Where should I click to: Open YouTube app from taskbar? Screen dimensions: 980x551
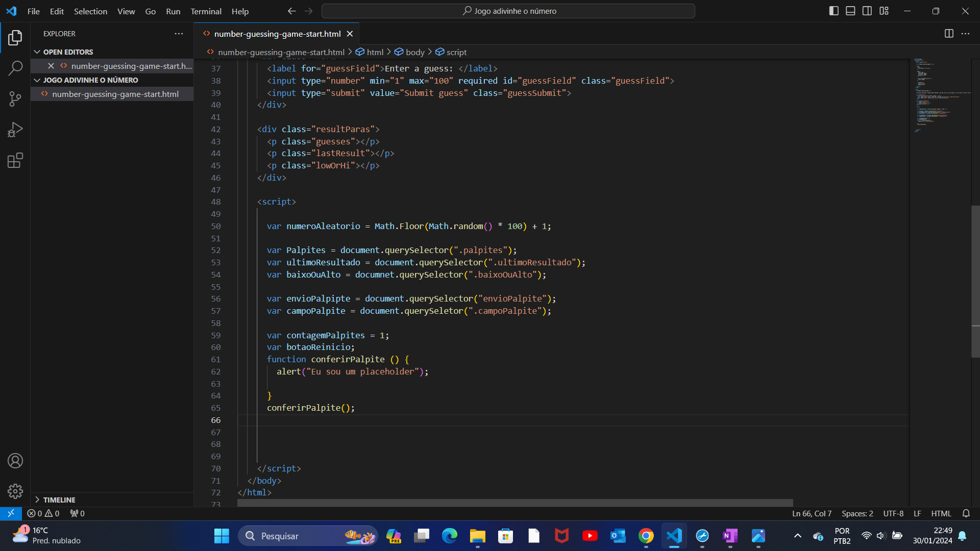click(x=590, y=536)
